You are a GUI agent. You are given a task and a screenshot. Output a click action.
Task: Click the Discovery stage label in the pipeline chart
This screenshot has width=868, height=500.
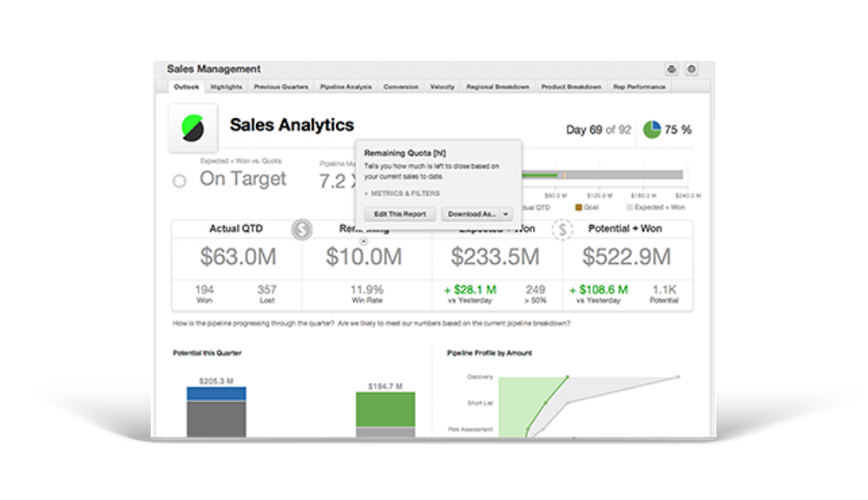click(480, 377)
